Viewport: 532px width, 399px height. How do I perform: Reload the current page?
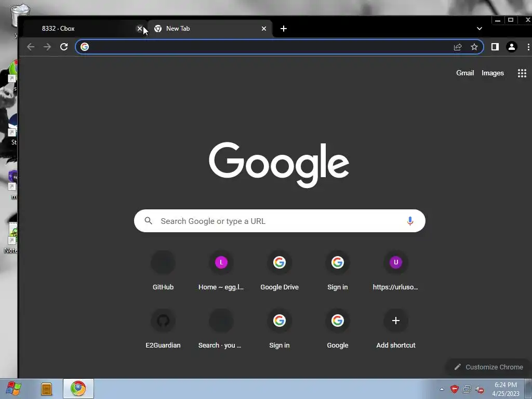coord(64,47)
